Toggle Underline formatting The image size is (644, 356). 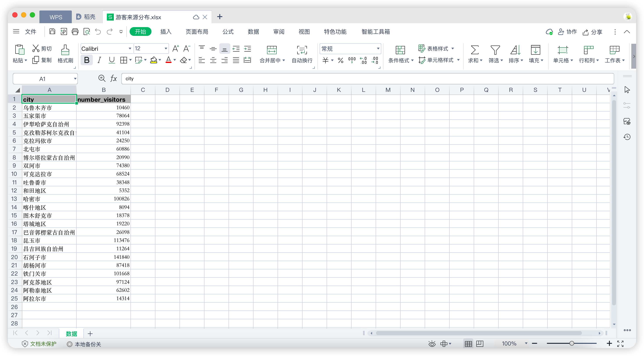(x=111, y=60)
